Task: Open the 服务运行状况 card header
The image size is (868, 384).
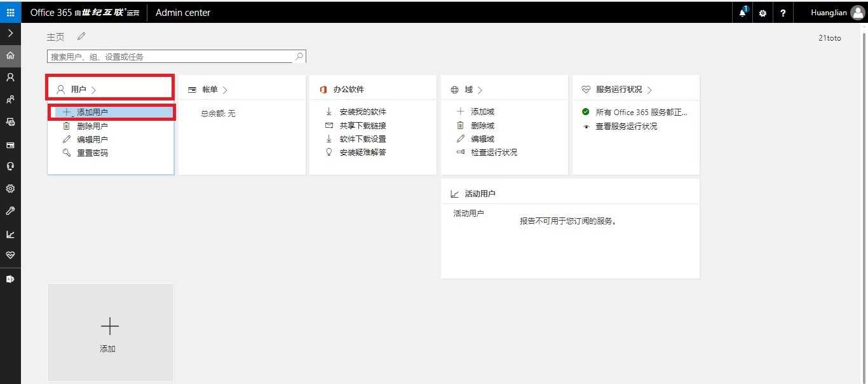Action: 635,90
